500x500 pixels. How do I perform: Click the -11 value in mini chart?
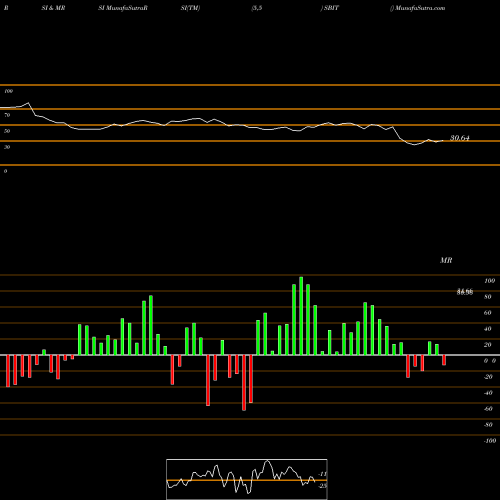[x=322, y=474]
